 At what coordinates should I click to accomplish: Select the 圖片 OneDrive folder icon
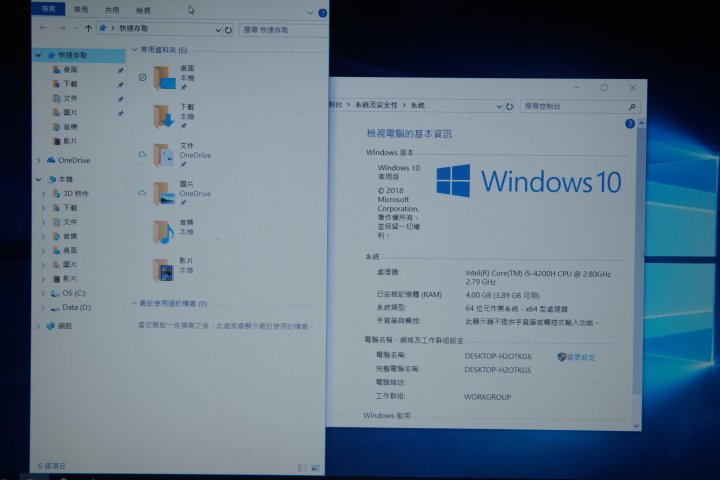[164, 193]
